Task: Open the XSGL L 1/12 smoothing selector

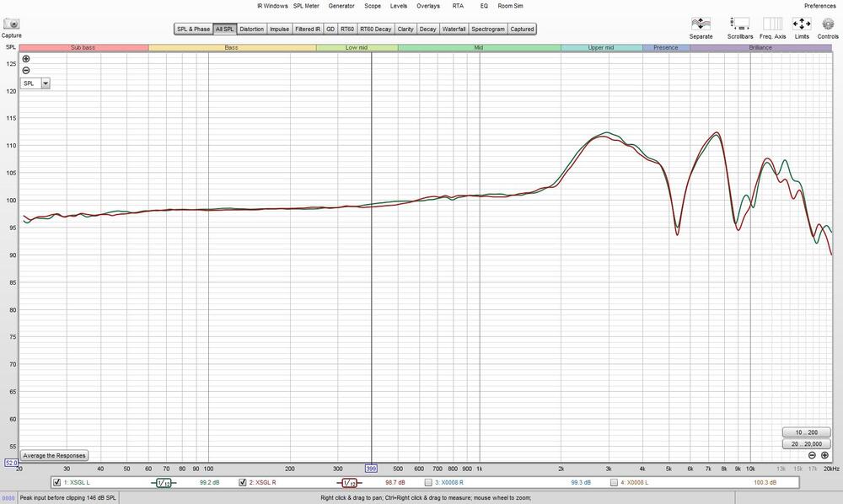Action: (x=164, y=483)
